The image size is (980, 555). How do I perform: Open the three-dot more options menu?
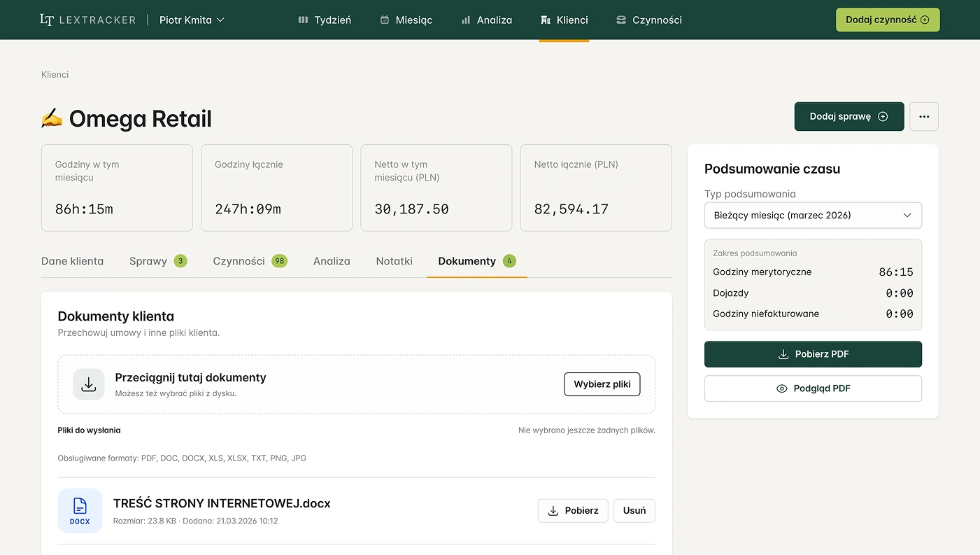(x=923, y=116)
